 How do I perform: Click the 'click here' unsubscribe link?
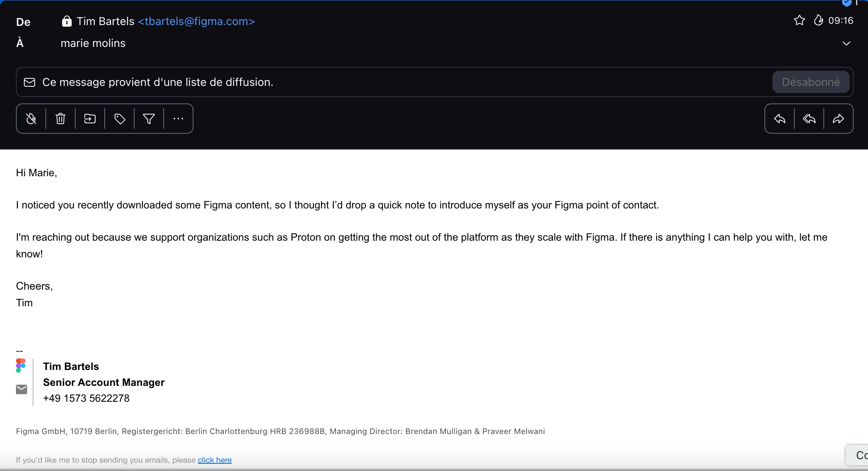pos(215,460)
